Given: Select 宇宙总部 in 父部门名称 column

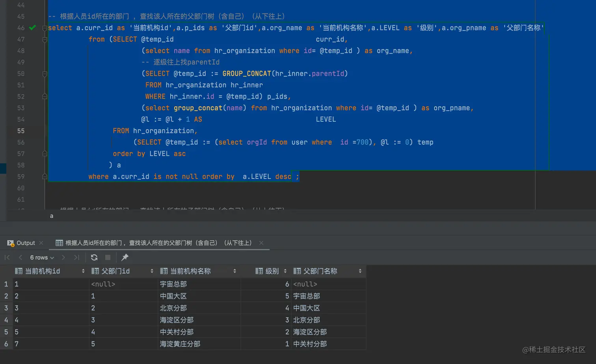Looking at the screenshot, I should [328, 296].
